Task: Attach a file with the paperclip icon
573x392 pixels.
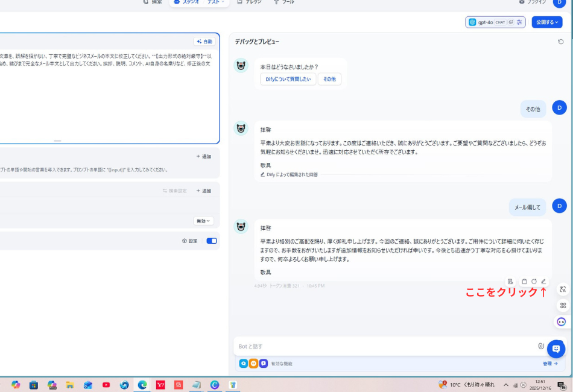Action: (x=540, y=346)
